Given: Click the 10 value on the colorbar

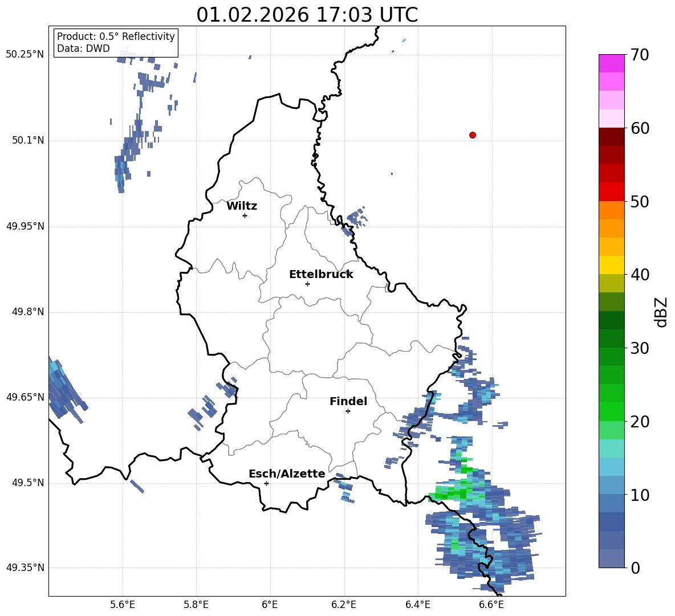Looking at the screenshot, I should (640, 495).
